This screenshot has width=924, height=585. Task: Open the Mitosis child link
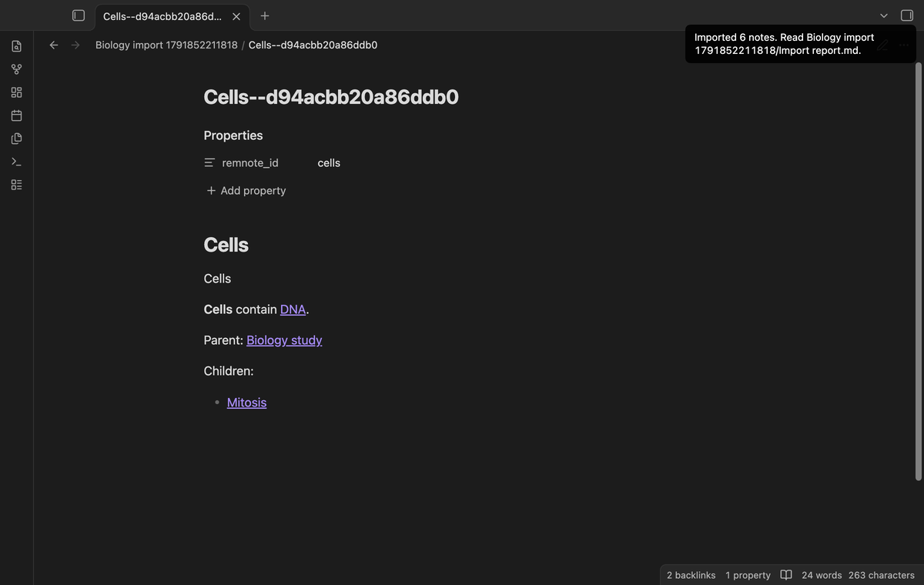click(246, 403)
